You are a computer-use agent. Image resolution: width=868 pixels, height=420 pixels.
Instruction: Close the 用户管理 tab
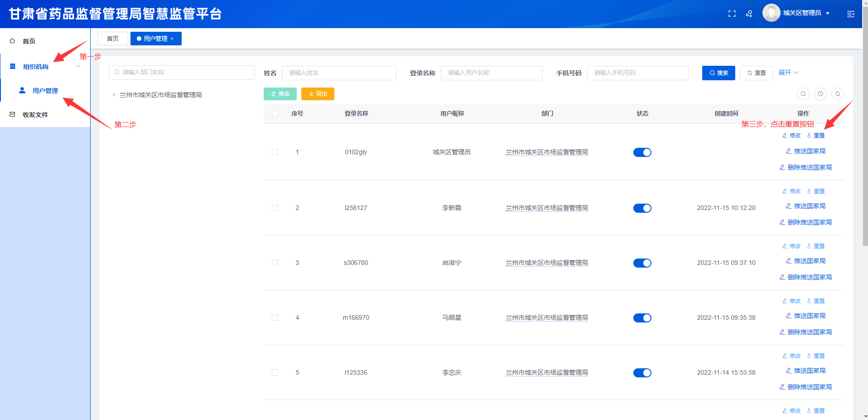click(172, 39)
